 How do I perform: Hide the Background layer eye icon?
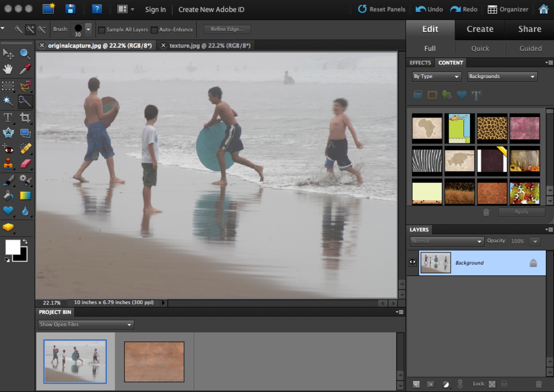(x=412, y=262)
